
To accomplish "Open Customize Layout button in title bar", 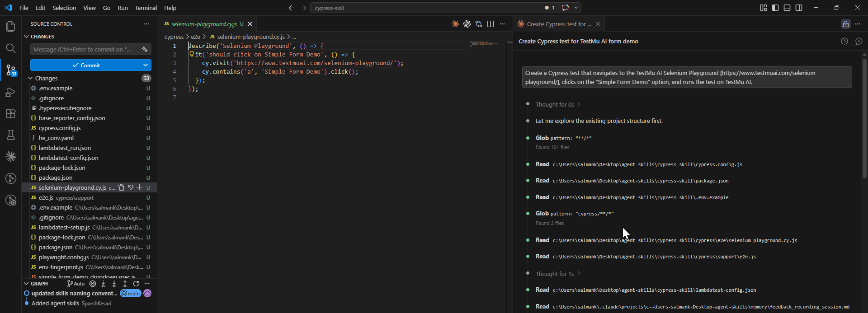I will tap(764, 8).
